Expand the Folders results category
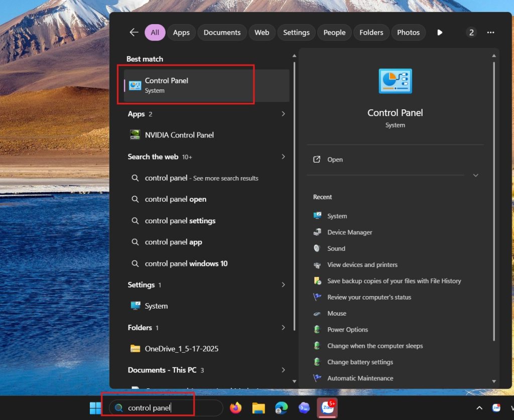The width and height of the screenshot is (514, 420). click(283, 328)
